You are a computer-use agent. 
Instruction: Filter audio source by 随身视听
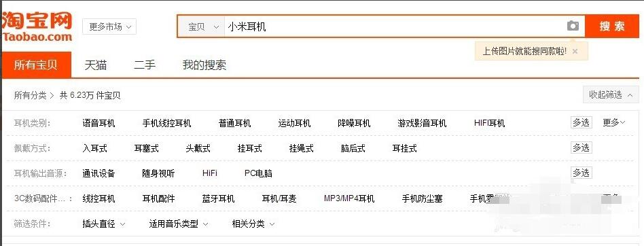click(x=158, y=173)
